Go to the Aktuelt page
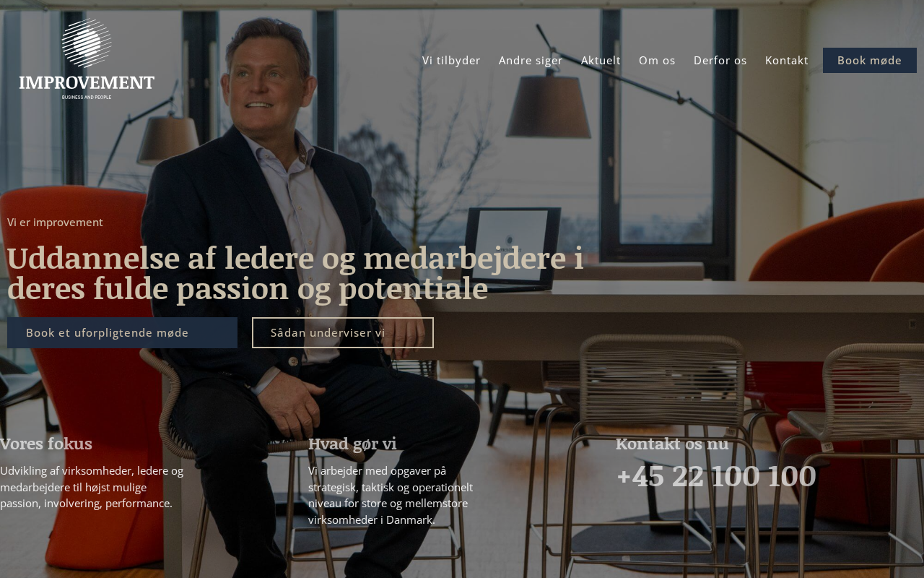 tap(601, 60)
